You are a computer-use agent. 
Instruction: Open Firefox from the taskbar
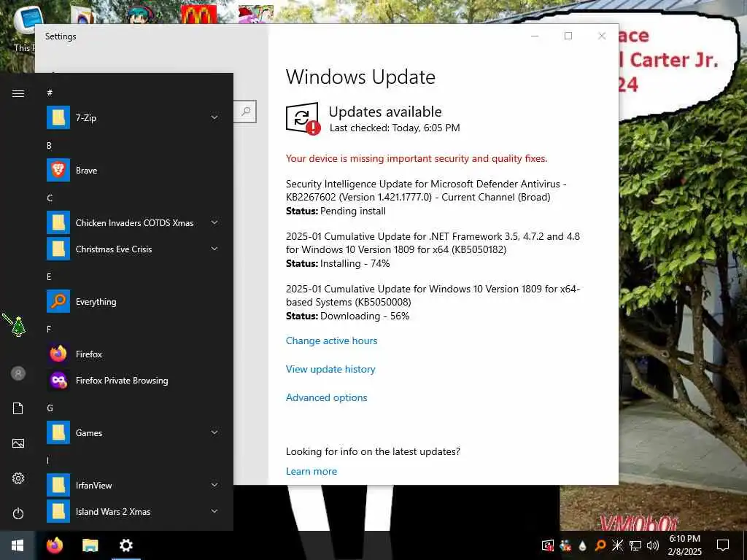55,545
